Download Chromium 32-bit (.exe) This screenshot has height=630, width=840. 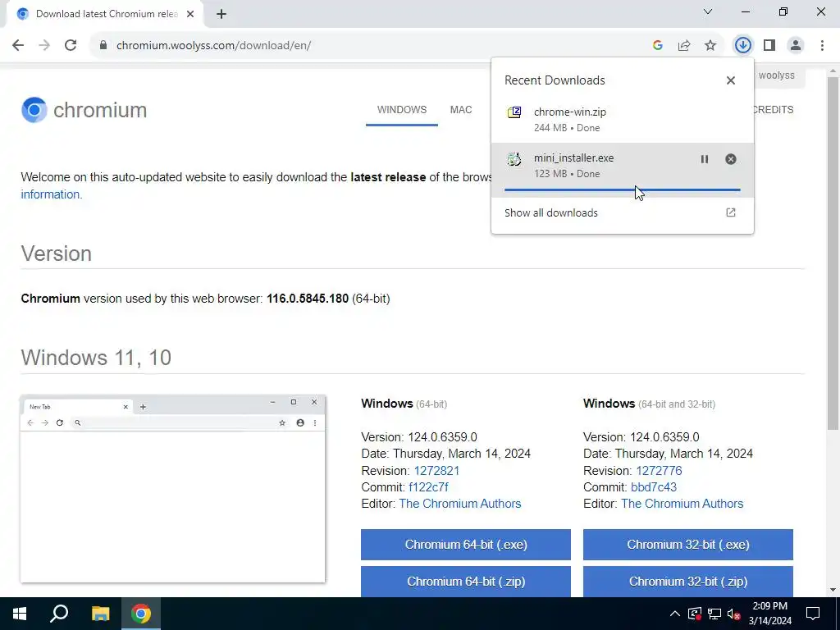point(688,545)
